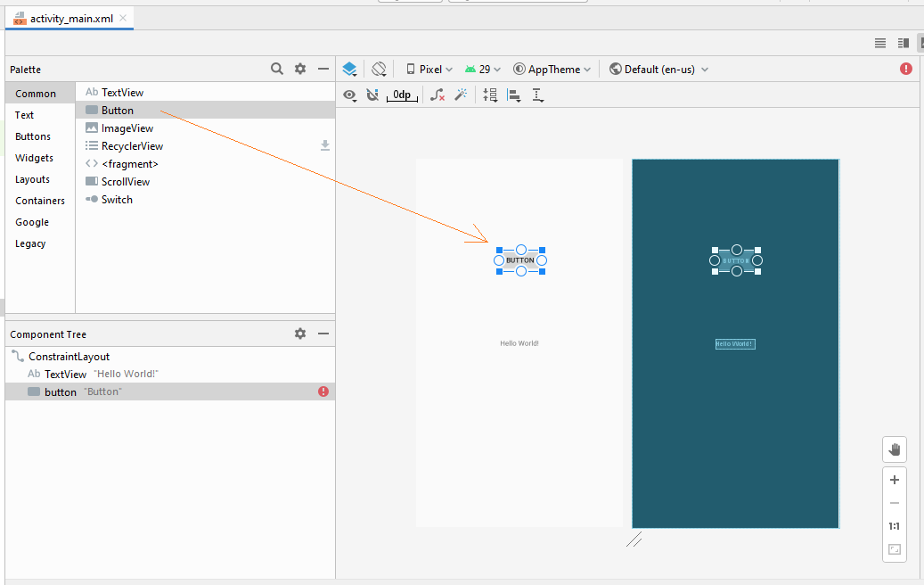Select <fragment> in the palette

click(205, 164)
